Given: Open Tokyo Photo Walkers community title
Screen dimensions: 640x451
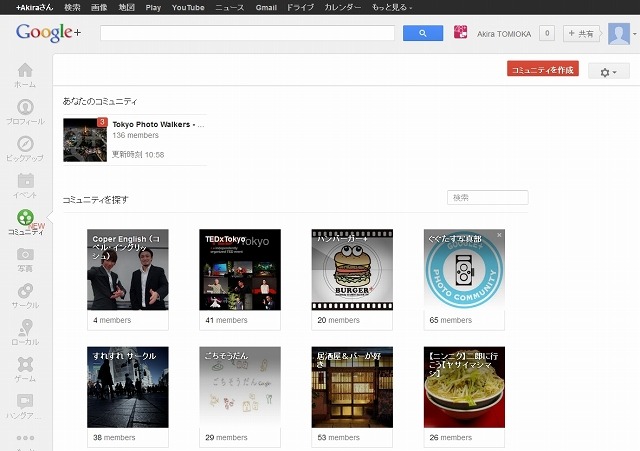Looking at the screenshot, I should (158, 124).
